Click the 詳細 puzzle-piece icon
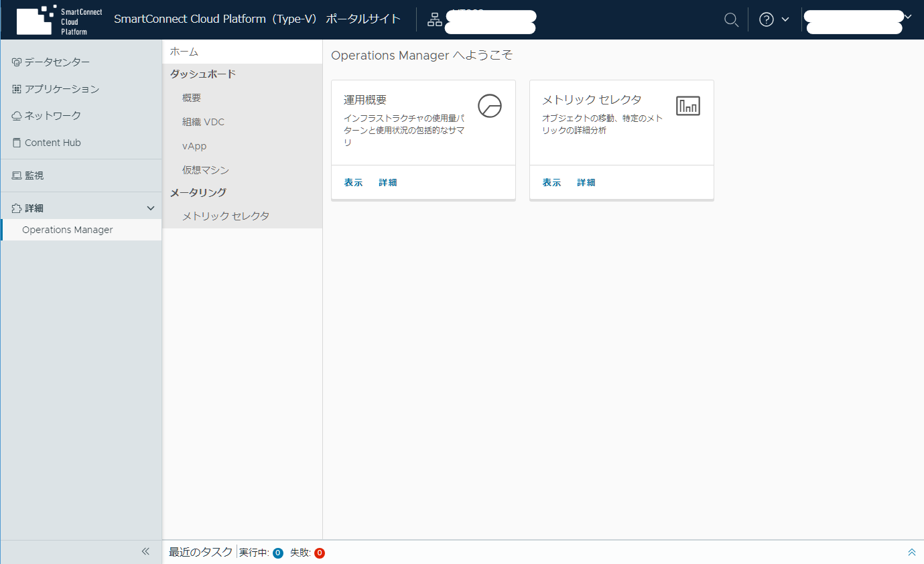Viewport: 924px width, 564px height. [x=17, y=208]
